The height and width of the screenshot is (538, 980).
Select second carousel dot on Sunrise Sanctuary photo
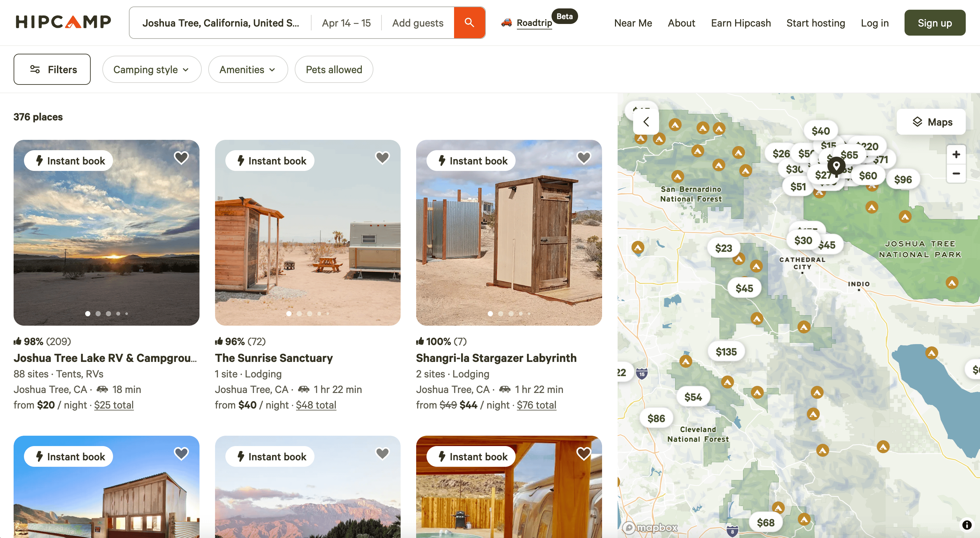299,314
